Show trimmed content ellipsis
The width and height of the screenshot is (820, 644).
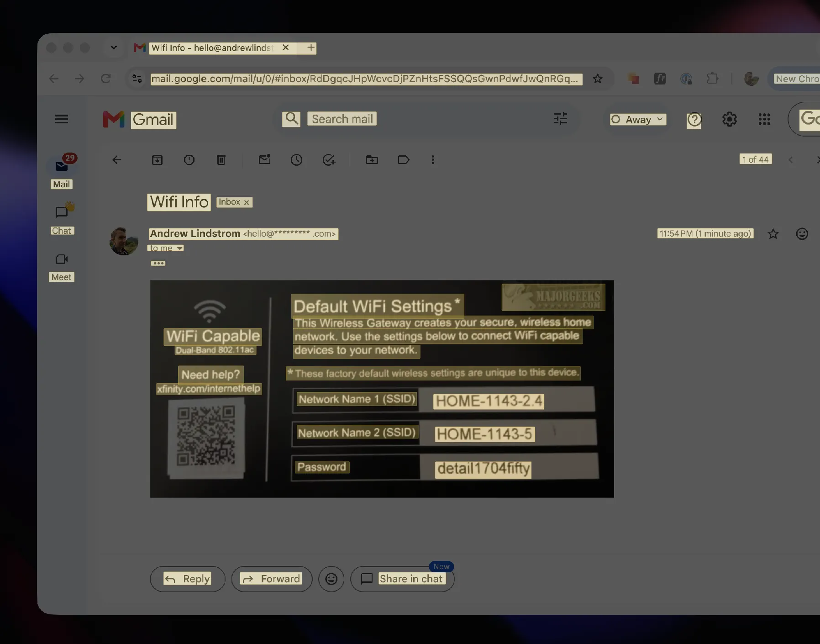tap(158, 263)
